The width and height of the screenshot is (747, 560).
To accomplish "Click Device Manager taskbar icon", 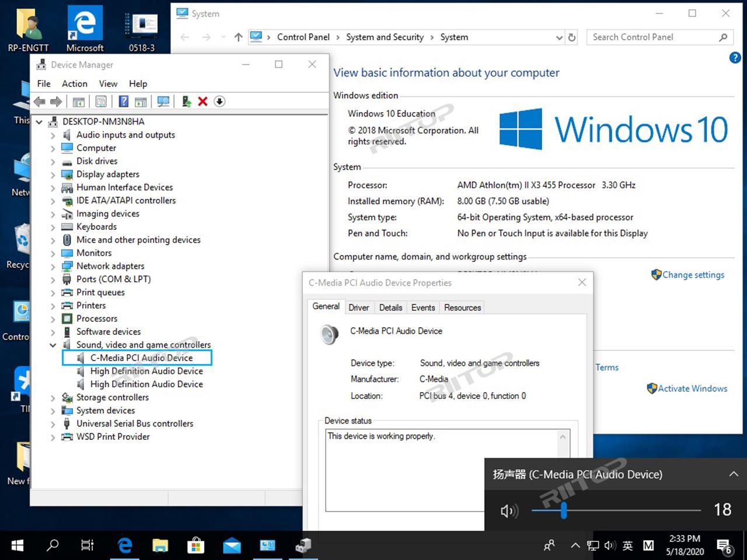I will point(303,545).
